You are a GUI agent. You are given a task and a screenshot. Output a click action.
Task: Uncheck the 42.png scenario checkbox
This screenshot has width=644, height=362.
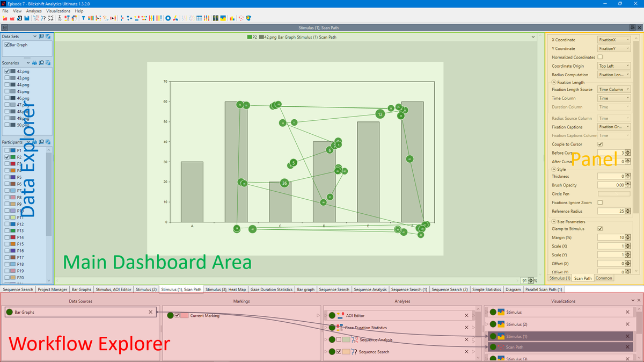[7, 71]
